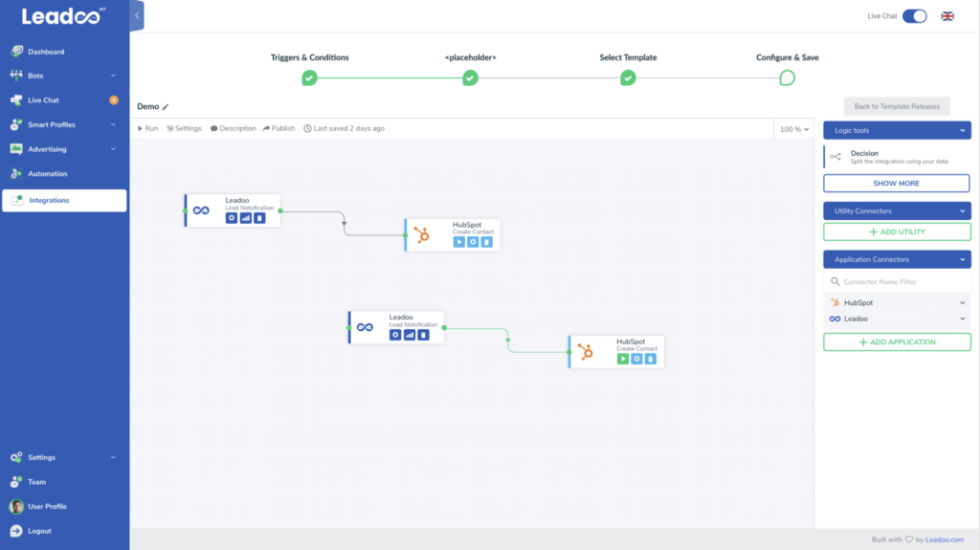Open stats chart icon on lower Leadoo node
This screenshot has height=550, width=980.
(x=410, y=335)
